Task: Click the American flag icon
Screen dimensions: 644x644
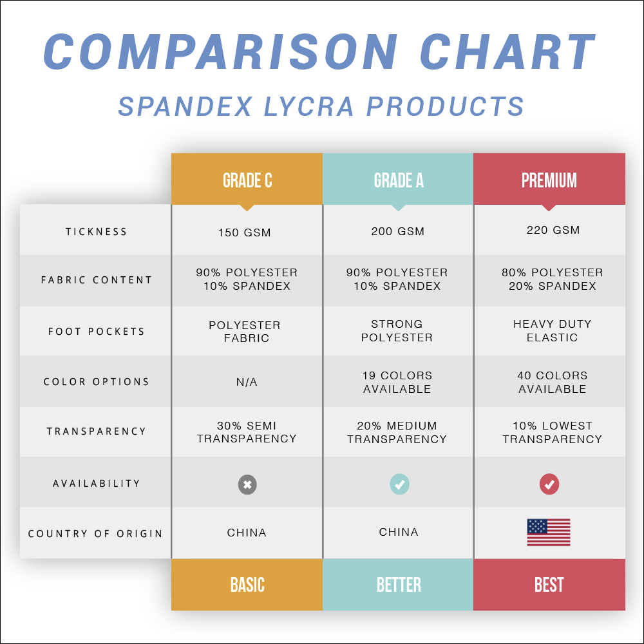Action: point(549,533)
